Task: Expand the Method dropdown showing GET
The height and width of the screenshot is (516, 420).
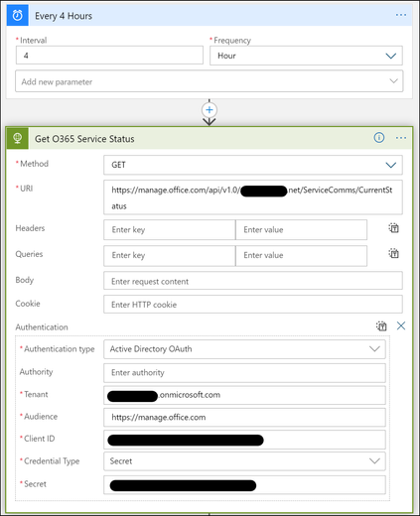Action: click(x=253, y=165)
